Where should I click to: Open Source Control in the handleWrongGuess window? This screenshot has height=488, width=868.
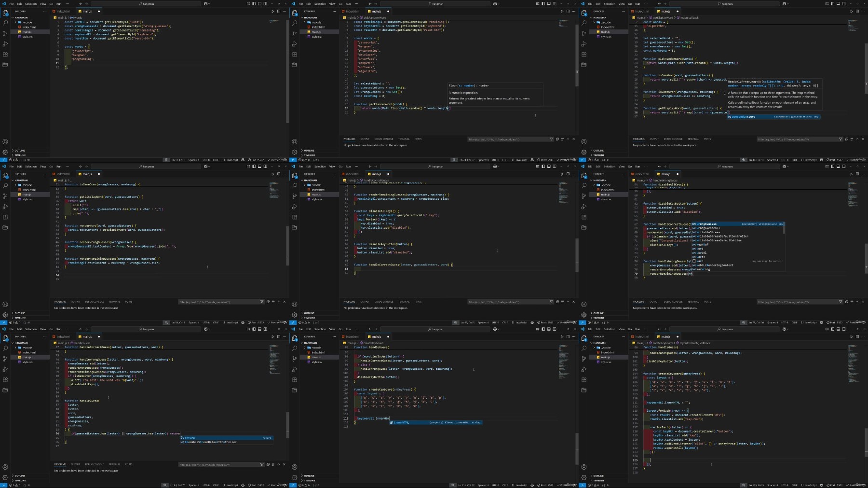pyautogui.click(x=584, y=196)
